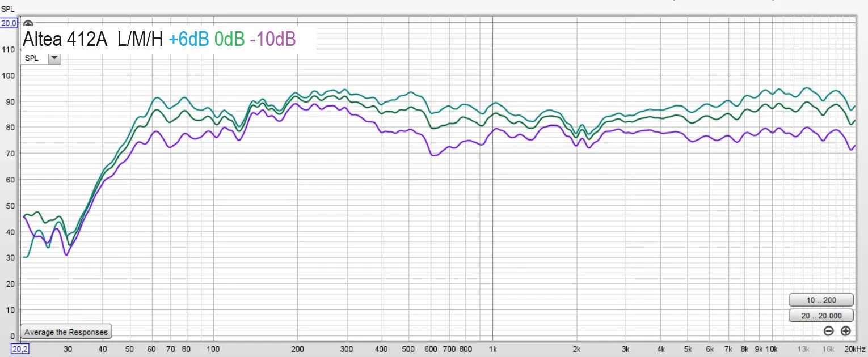Viewport: 868px width, 357px height.
Task: Click the 20kHz label on frequency axis
Action: [x=853, y=349]
